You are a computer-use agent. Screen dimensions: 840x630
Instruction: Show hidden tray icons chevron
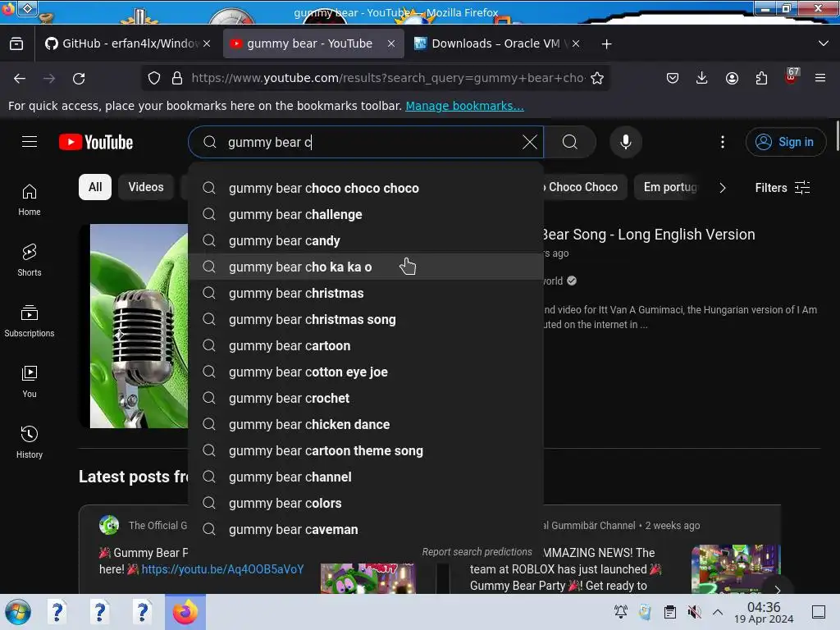(x=718, y=612)
